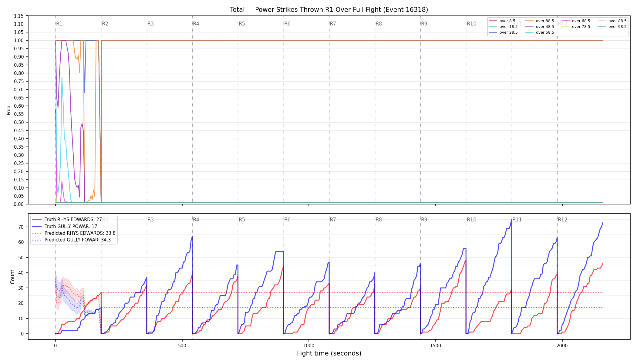Image resolution: width=637 pixels, height=364 pixels.
Task: Click the 70 tick on Count axis
Action: pyautogui.click(x=21, y=227)
